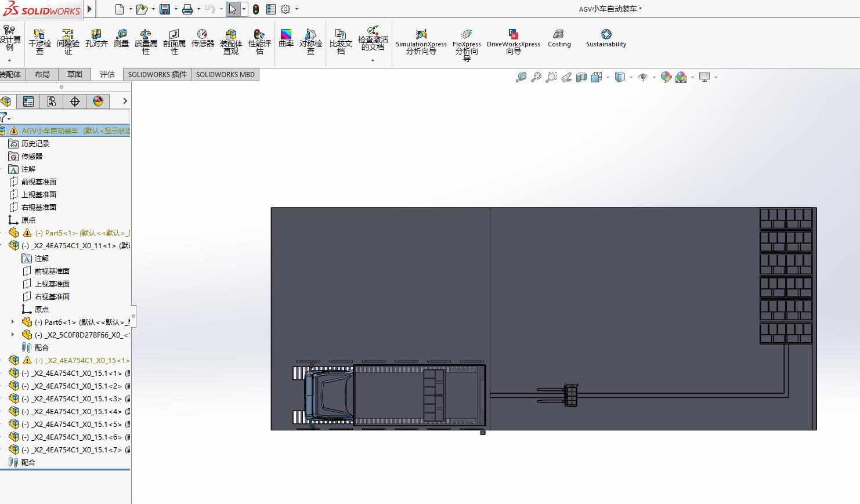This screenshot has width=860, height=504.
Task: Open Section Properties (剖面属性)
Action: click(x=174, y=42)
